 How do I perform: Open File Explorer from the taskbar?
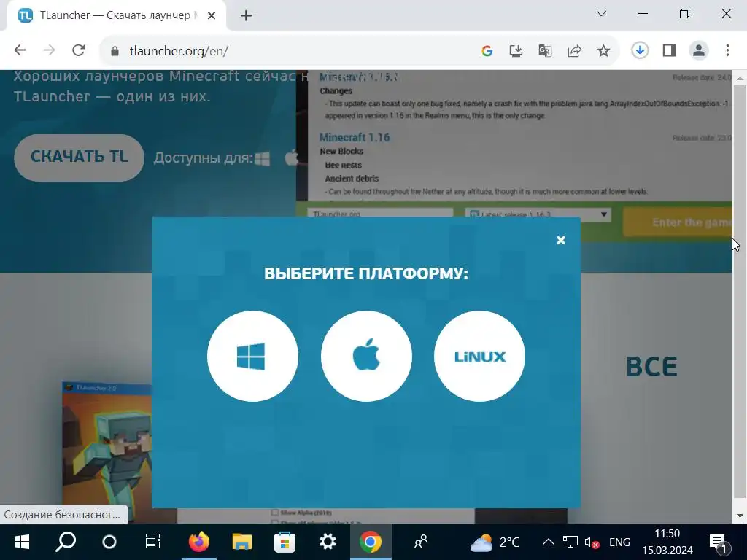tap(241, 542)
